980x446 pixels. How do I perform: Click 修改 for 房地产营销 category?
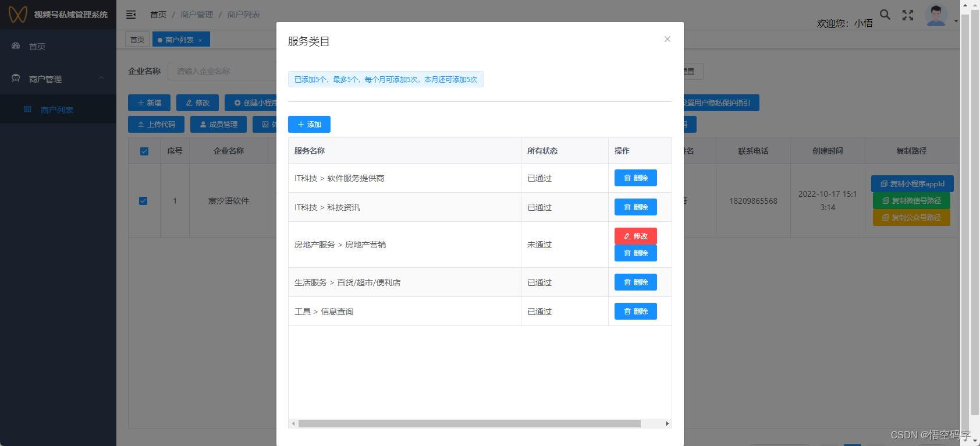(x=635, y=236)
